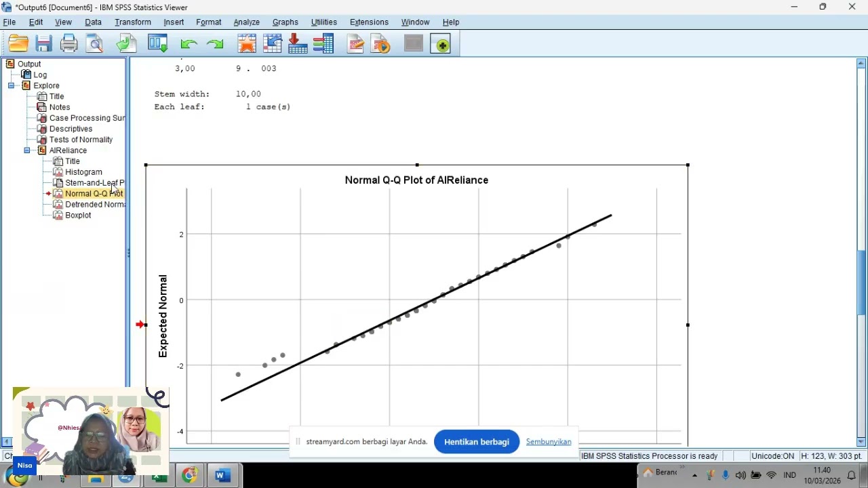Click the Sembunyikan link
Viewport: 868px width, 488px height.
pyautogui.click(x=549, y=442)
